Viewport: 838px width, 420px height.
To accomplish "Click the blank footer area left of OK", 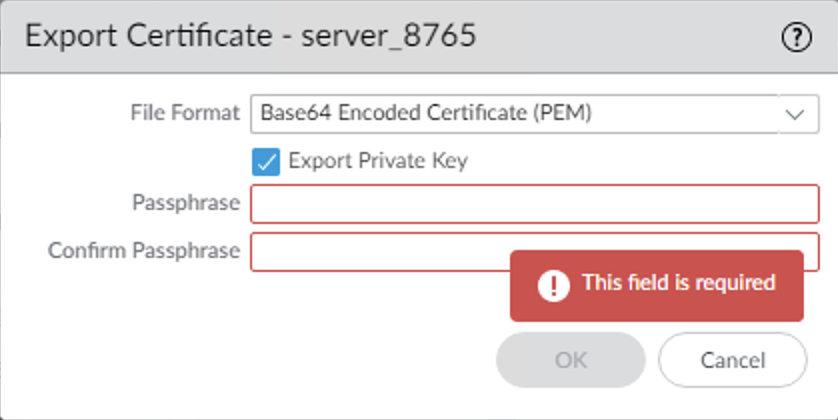I will tap(250, 361).
